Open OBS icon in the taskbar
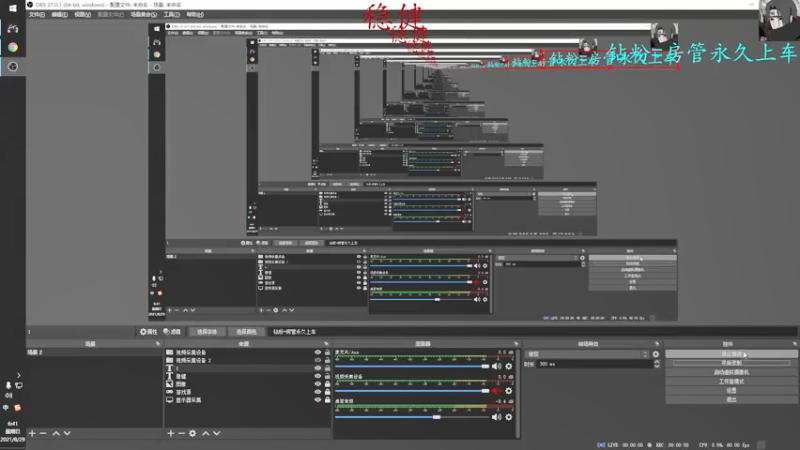 point(13,66)
